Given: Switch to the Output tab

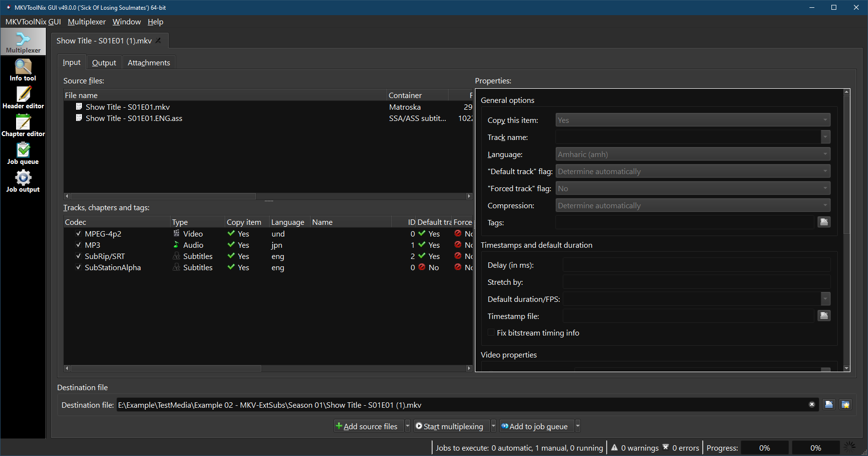Looking at the screenshot, I should 104,62.
